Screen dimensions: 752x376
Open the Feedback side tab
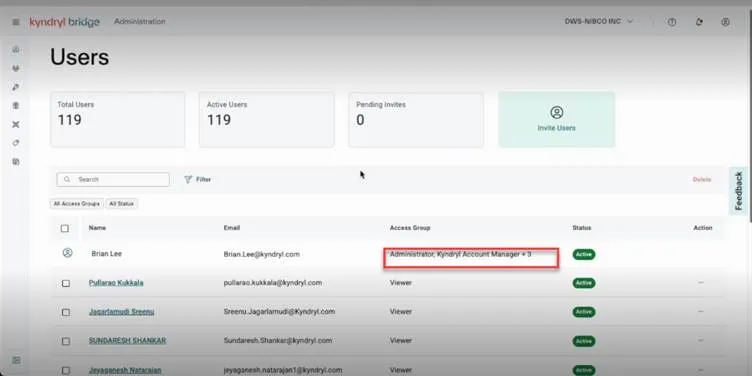click(x=739, y=191)
